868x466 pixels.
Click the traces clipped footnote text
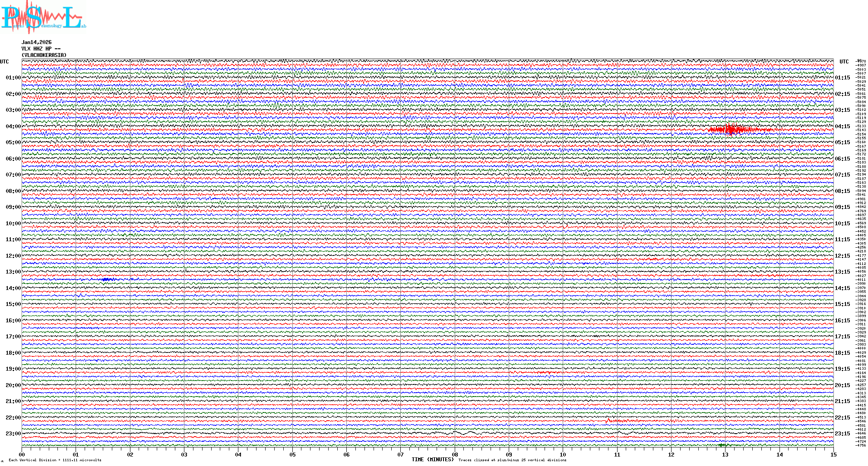[x=512, y=460]
